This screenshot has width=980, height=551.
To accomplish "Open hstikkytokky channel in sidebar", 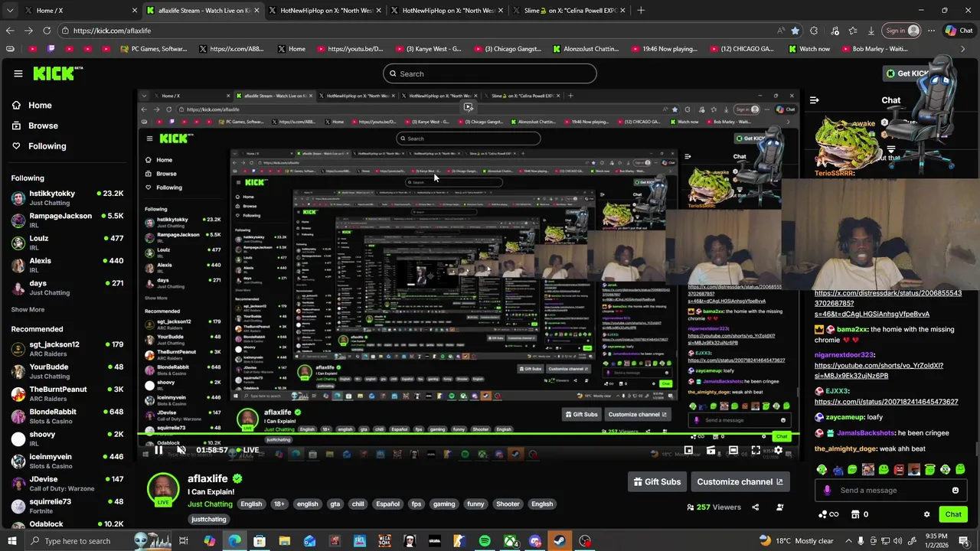I will click(x=67, y=198).
